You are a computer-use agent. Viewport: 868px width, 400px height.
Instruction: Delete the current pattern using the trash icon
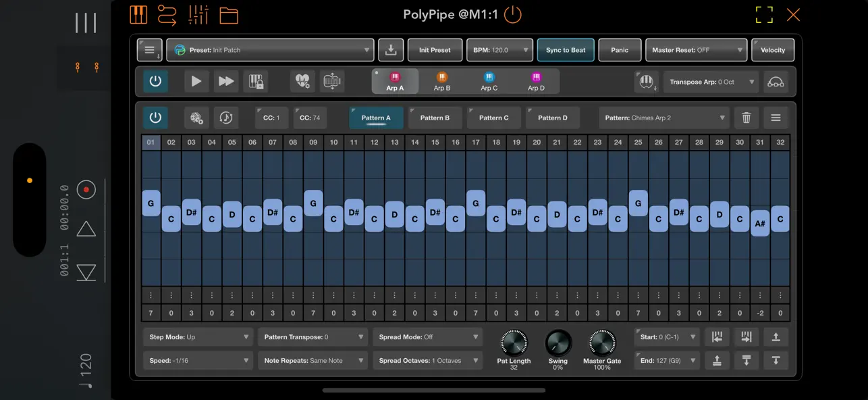tap(747, 117)
